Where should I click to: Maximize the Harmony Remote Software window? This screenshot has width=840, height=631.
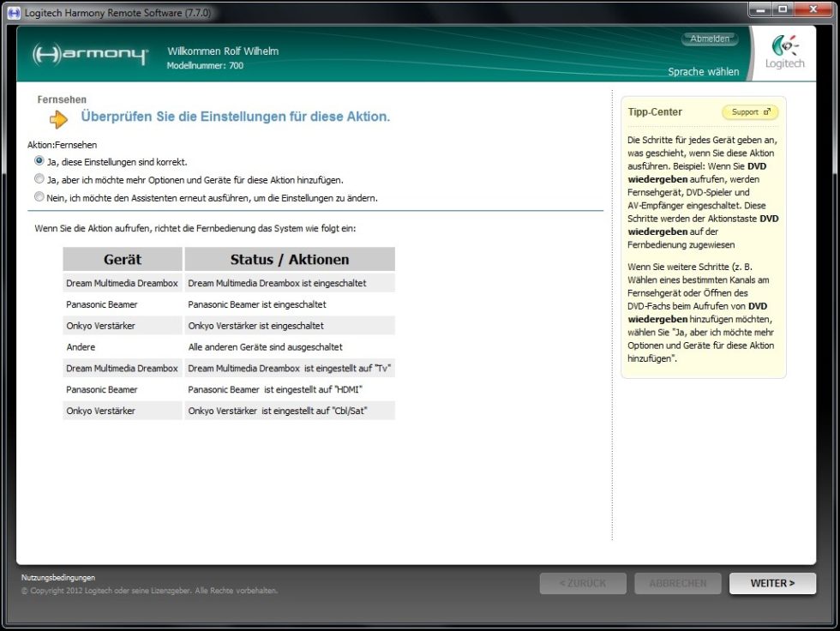click(x=783, y=9)
